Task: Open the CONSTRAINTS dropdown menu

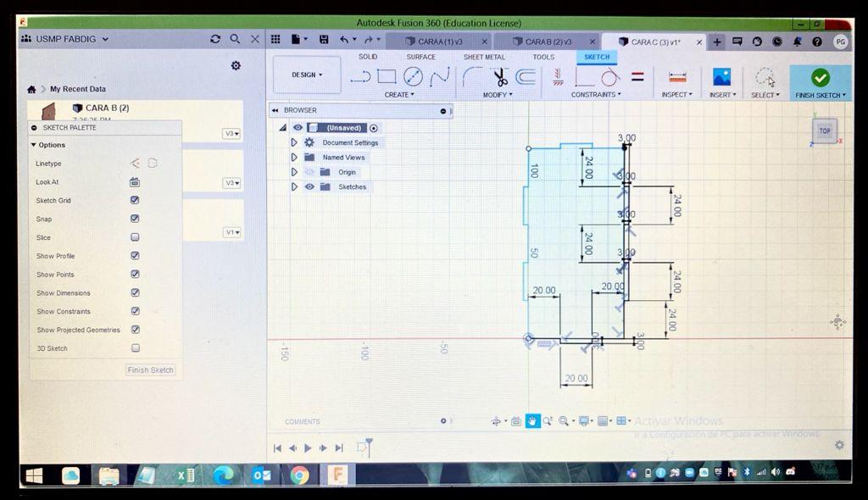Action: click(596, 95)
